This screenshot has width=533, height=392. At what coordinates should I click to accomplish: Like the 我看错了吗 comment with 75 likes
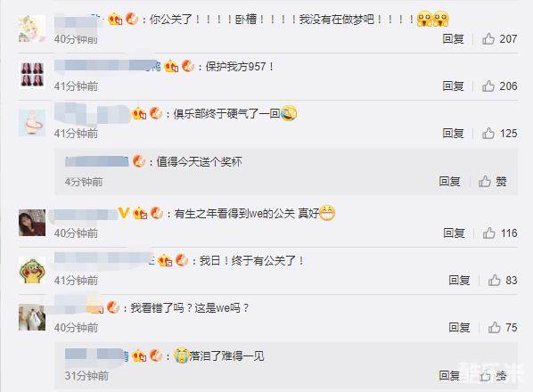(x=495, y=327)
